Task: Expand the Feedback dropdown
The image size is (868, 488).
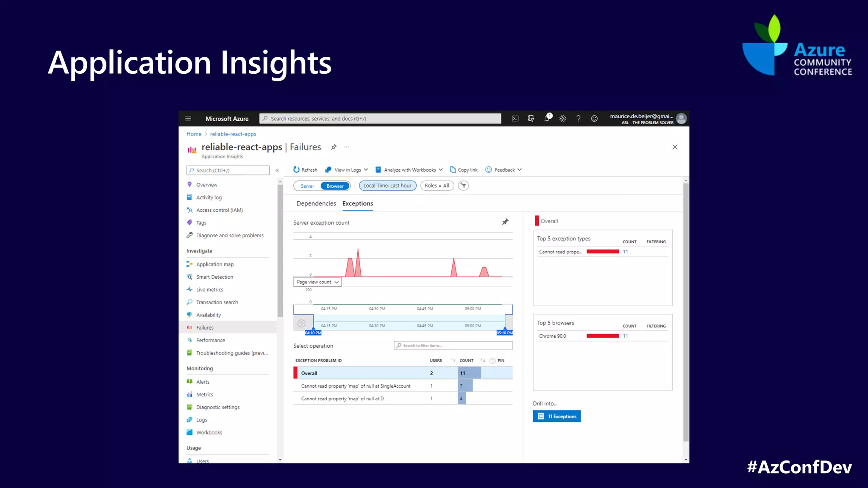Action: click(504, 170)
